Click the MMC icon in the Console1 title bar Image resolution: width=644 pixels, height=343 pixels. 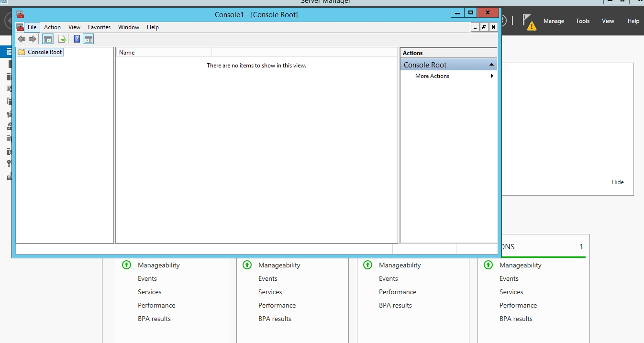20,15
